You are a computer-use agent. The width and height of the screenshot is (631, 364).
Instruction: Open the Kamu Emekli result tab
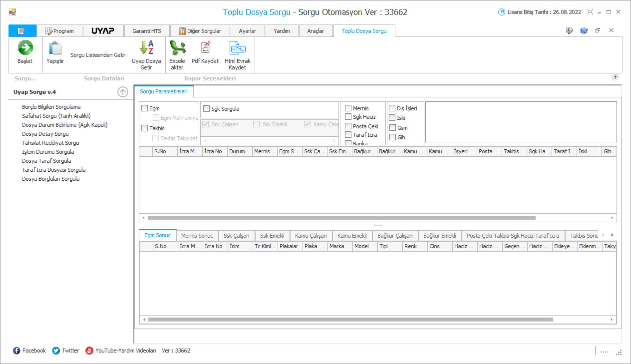[352, 236]
